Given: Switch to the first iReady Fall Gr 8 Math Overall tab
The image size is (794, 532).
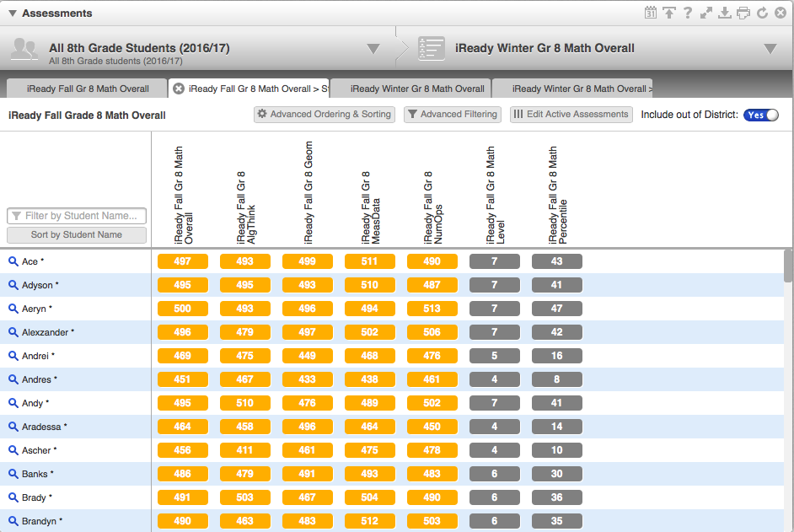Looking at the screenshot, I should 88,89.
